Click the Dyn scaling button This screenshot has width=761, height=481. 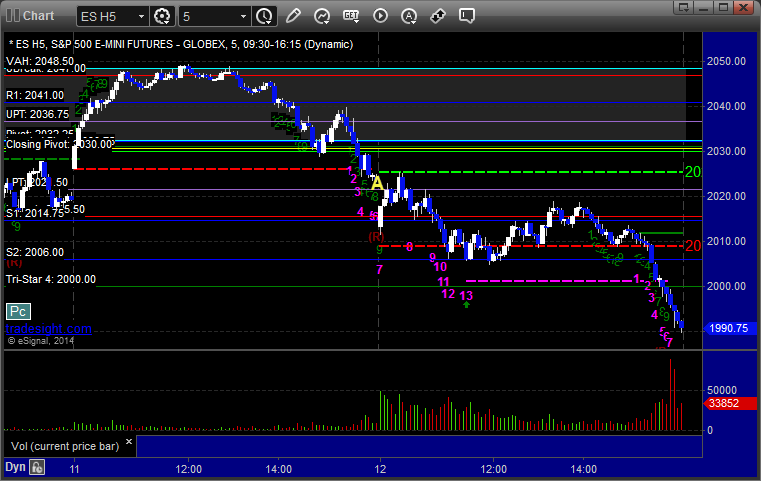[x=15, y=467]
